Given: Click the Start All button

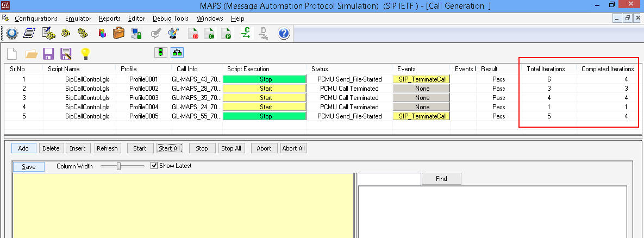Looking at the screenshot, I should coord(170,148).
